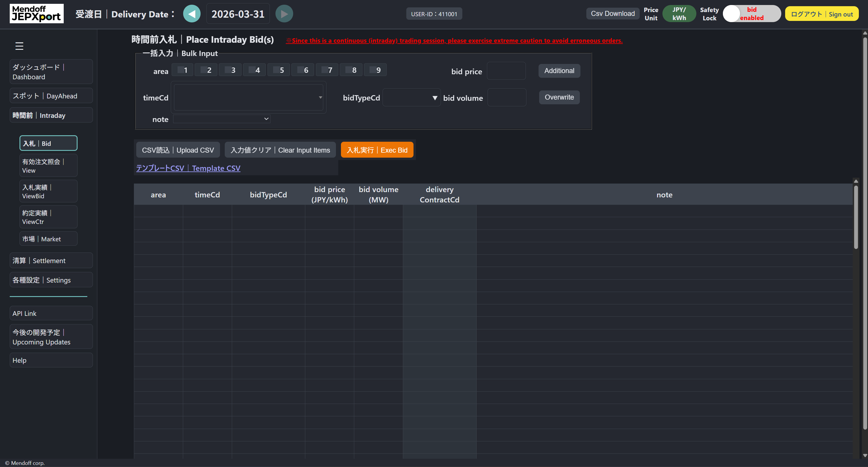Open the Bid tab

pos(48,143)
